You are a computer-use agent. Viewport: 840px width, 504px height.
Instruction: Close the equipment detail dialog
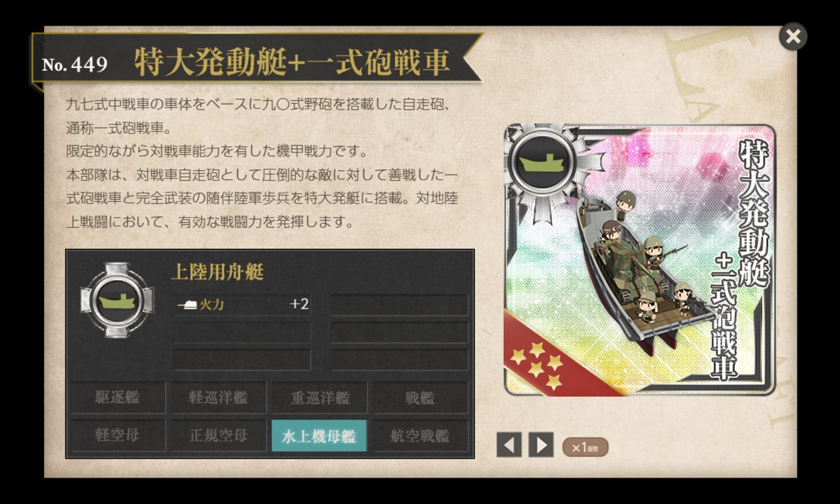point(793,36)
